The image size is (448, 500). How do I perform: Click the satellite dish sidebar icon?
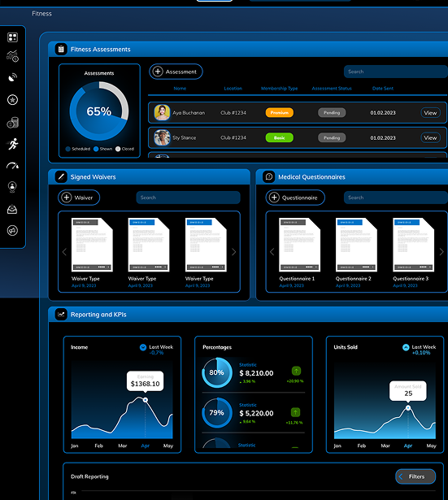tap(12, 77)
